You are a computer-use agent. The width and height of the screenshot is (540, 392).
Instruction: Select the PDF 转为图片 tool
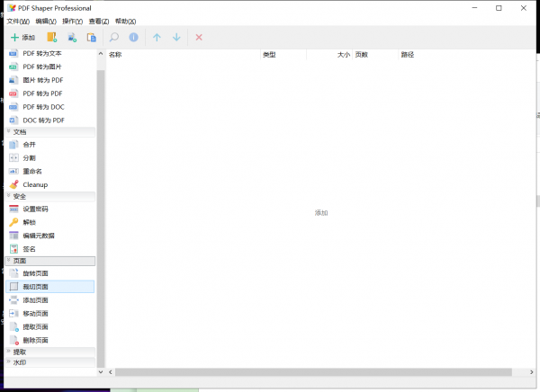point(50,67)
